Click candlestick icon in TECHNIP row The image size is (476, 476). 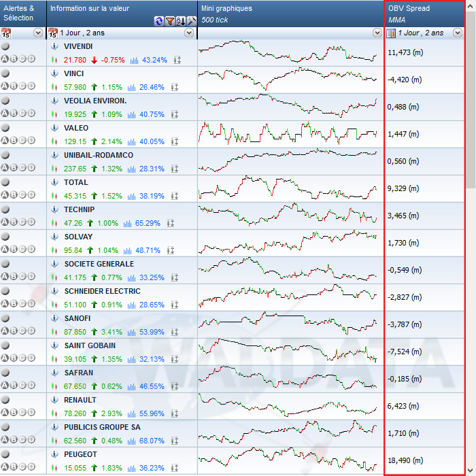pos(54,223)
